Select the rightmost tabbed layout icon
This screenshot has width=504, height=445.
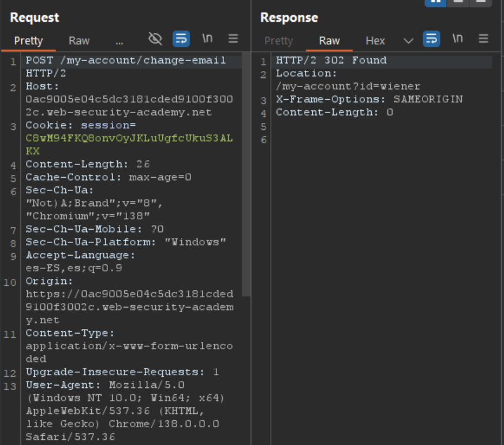pyautogui.click(x=480, y=2)
